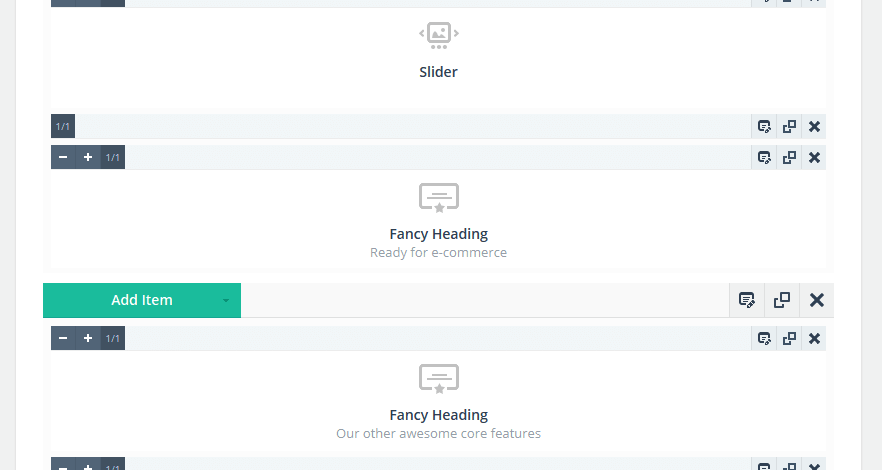This screenshot has height=470, width=882.
Task: Select the Slider item block
Action: click(438, 57)
